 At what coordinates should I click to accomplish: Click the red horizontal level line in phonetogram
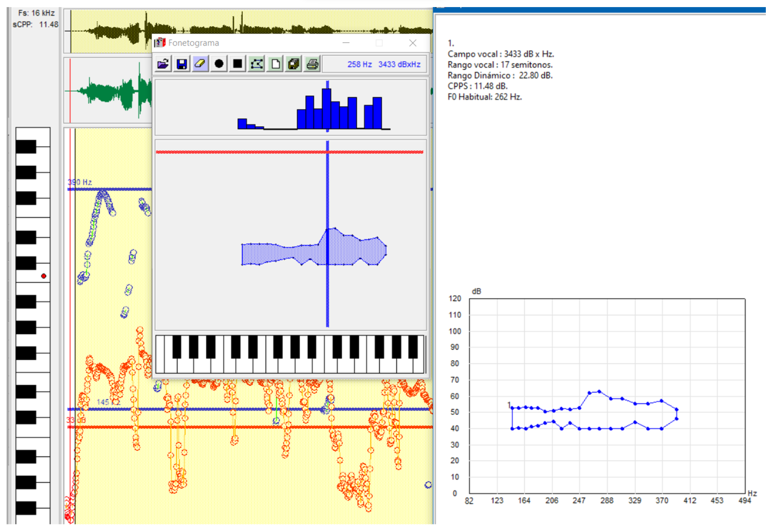(x=236, y=152)
